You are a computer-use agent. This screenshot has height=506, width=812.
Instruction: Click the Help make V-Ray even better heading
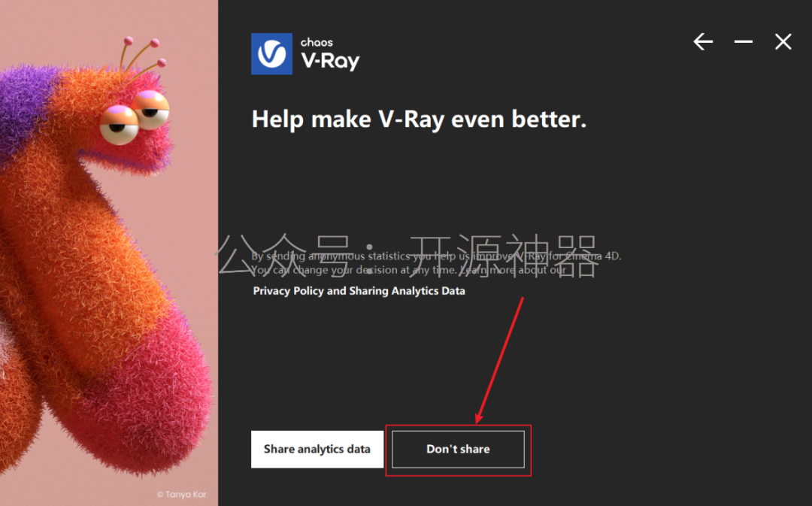pyautogui.click(x=419, y=119)
